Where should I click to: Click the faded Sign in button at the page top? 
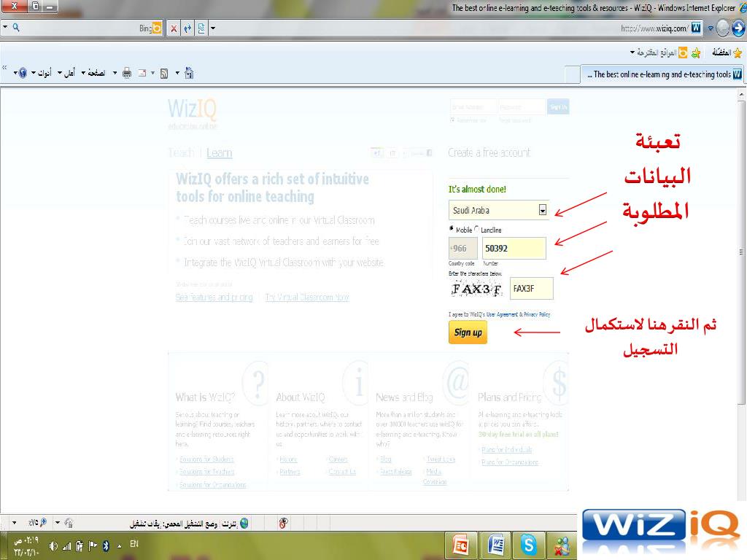point(558,106)
